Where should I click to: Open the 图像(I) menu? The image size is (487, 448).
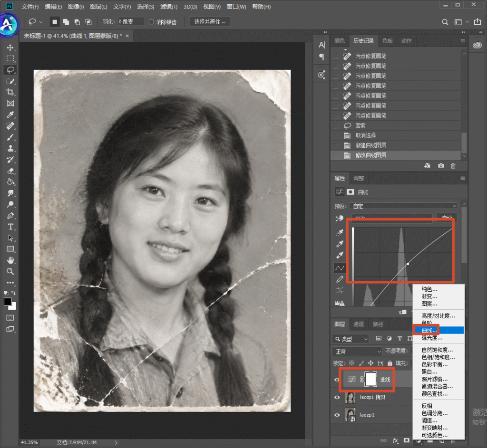[76, 7]
